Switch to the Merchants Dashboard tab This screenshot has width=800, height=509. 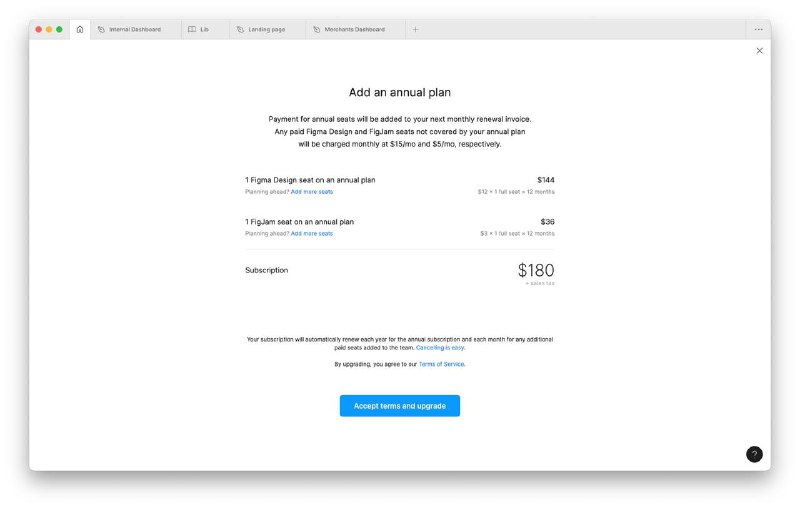click(356, 30)
